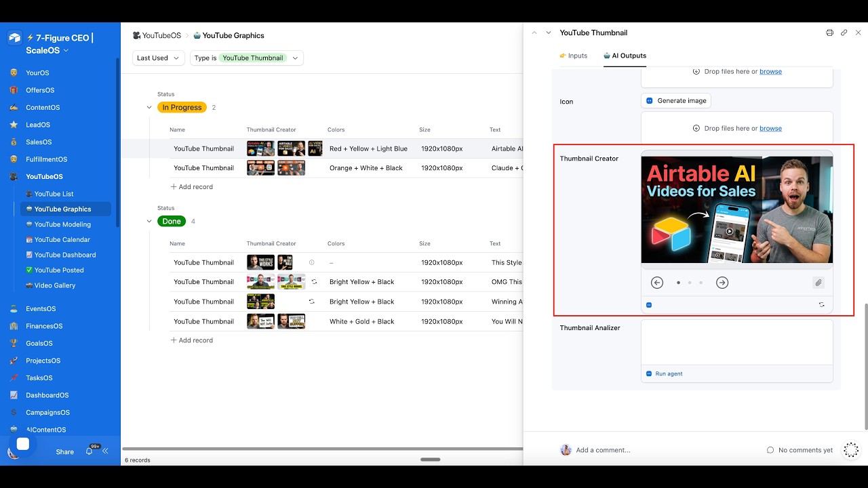868x488 pixels.
Task: Click YouTubeOS breadcrumb
Action: pos(157,35)
